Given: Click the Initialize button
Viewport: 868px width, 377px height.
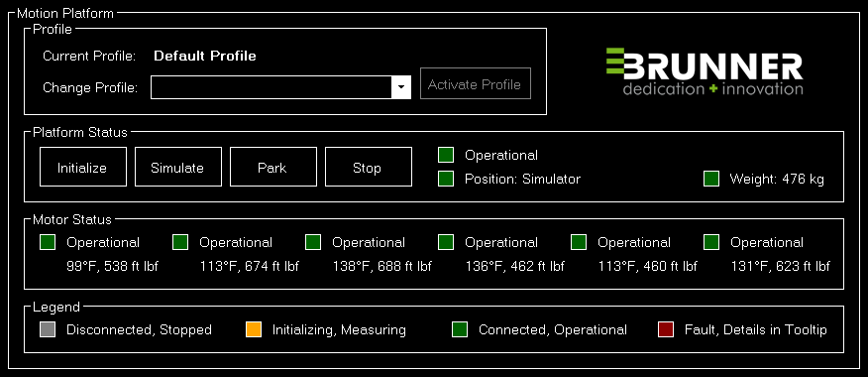Looking at the screenshot, I should pos(83,167).
